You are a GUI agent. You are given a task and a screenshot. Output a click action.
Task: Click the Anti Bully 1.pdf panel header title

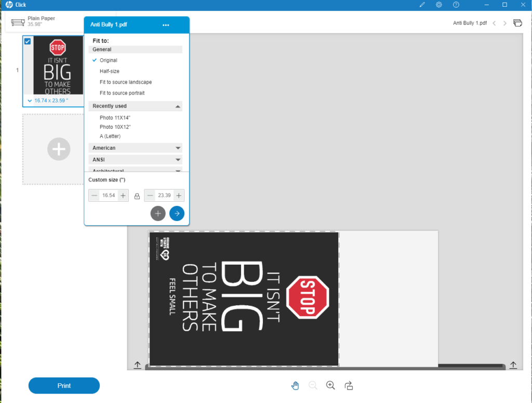pos(109,25)
